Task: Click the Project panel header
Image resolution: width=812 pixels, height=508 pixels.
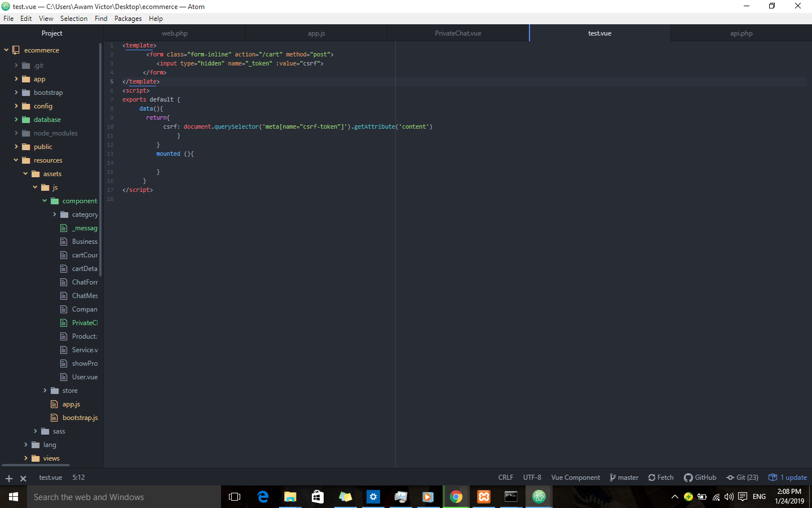Action: 51,33
